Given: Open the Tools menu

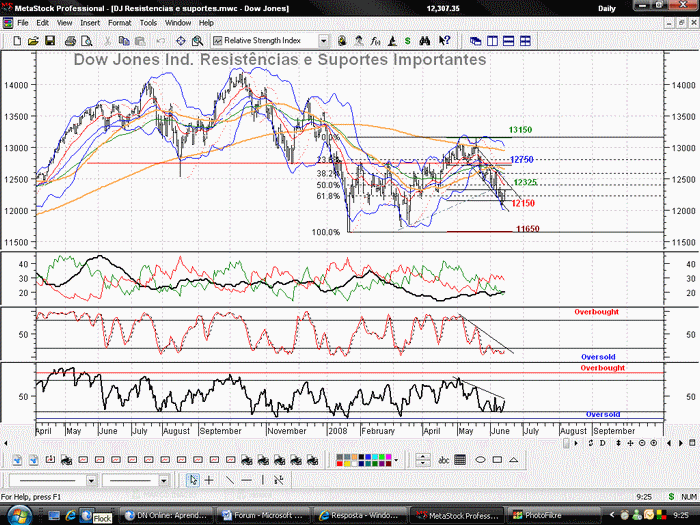Looking at the screenshot, I should [x=148, y=23].
